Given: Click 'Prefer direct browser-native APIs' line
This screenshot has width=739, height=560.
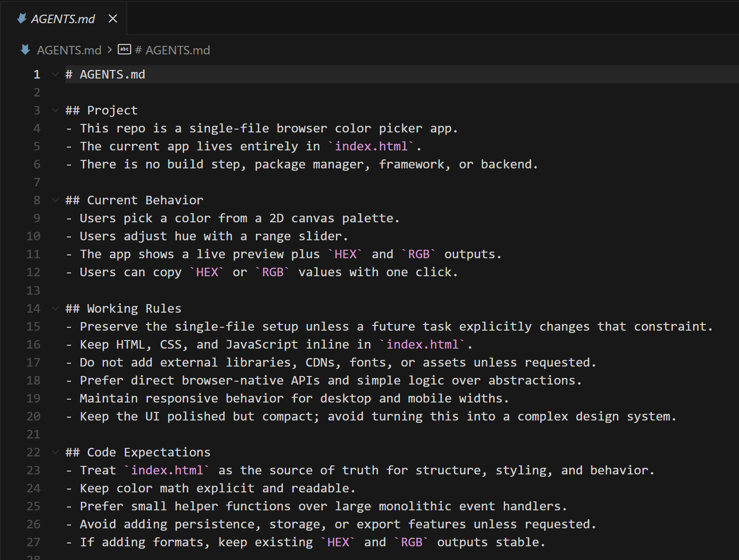Looking at the screenshot, I should click(x=324, y=380).
